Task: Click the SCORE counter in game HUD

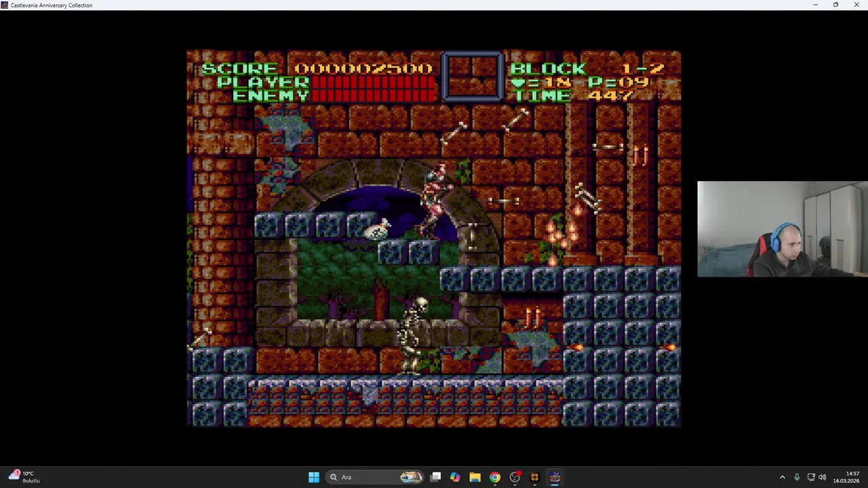Action: [x=317, y=68]
